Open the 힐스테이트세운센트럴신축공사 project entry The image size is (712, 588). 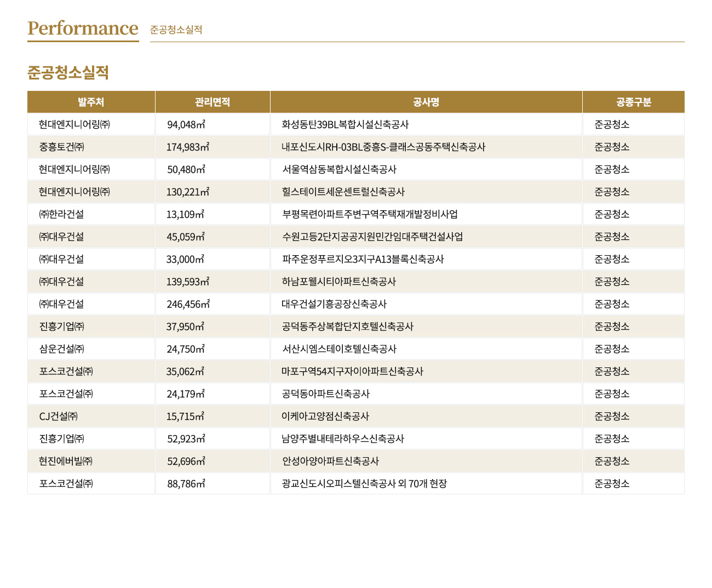tap(343, 192)
